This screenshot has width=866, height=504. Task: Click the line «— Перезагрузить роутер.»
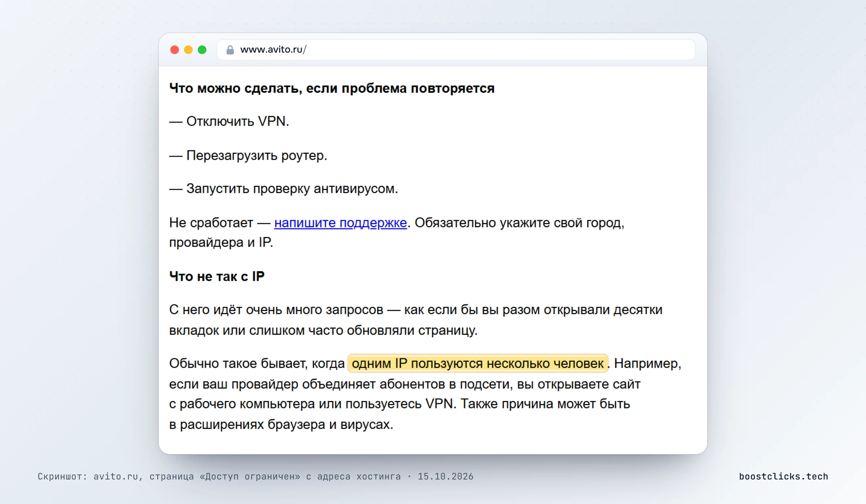(248, 156)
